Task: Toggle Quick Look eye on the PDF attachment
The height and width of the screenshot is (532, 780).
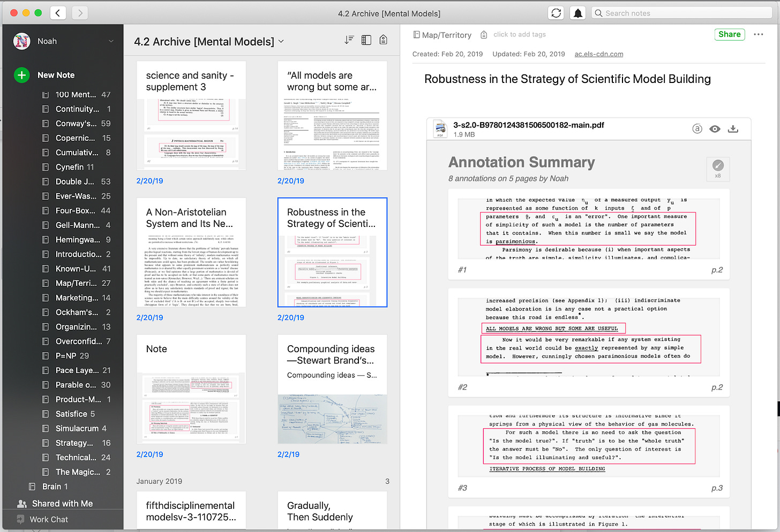Action: point(715,129)
